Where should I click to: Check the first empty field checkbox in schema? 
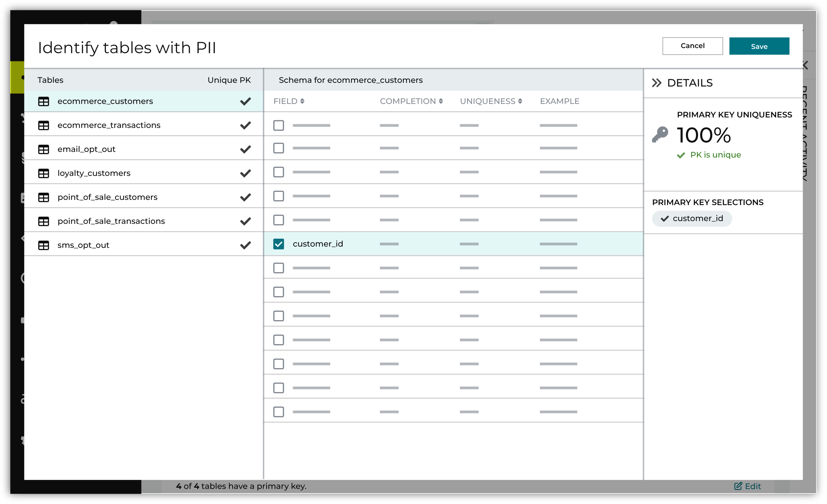[x=278, y=125]
